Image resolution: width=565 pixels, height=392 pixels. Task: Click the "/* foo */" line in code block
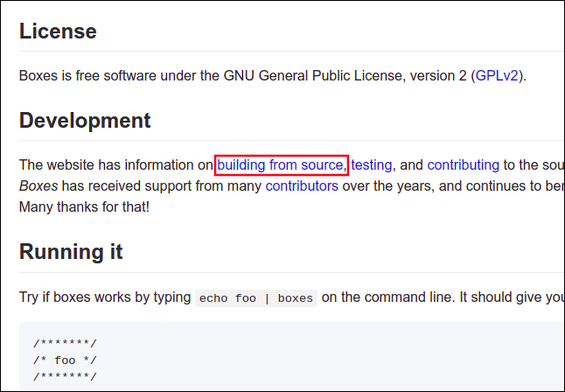tap(66, 360)
